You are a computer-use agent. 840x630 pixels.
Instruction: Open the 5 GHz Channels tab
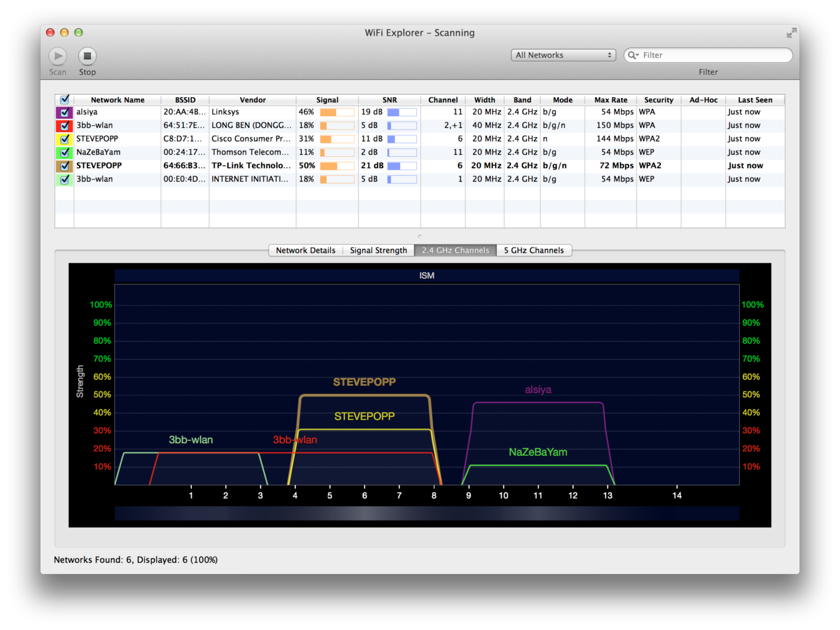pyautogui.click(x=534, y=250)
